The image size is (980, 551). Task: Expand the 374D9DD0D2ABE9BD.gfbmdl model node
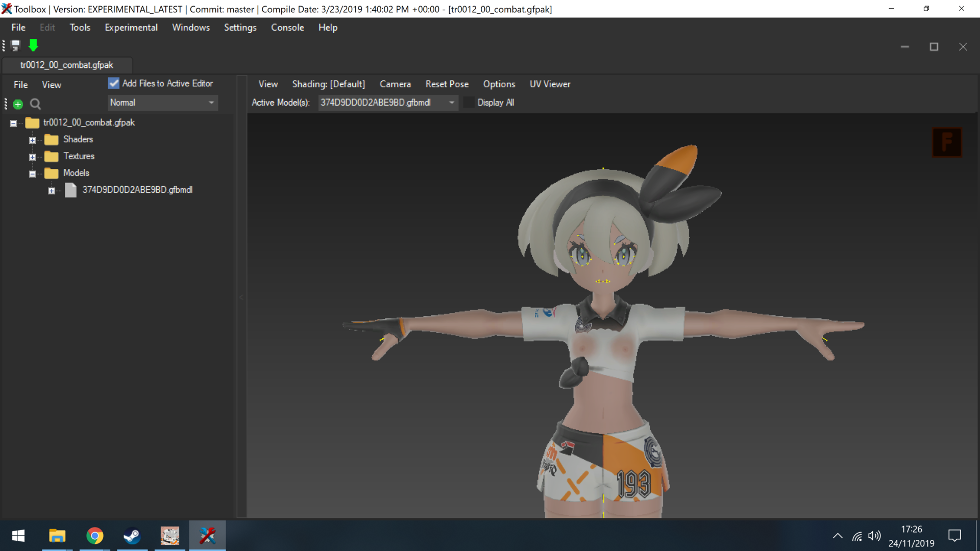pos(52,191)
